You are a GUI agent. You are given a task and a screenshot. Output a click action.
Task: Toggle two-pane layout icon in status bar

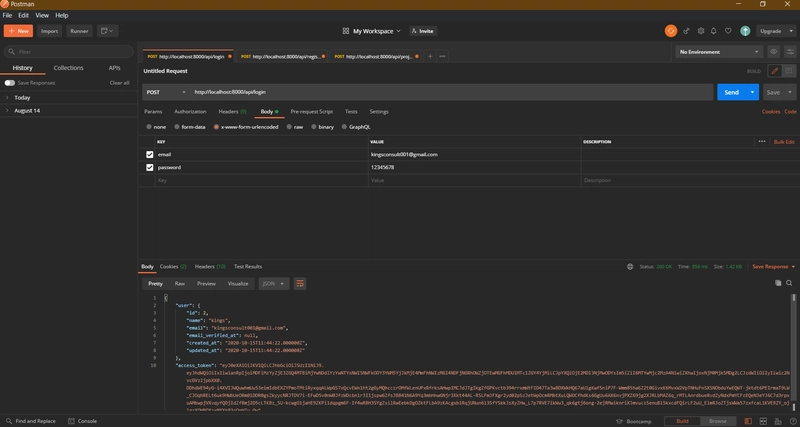[748, 421]
